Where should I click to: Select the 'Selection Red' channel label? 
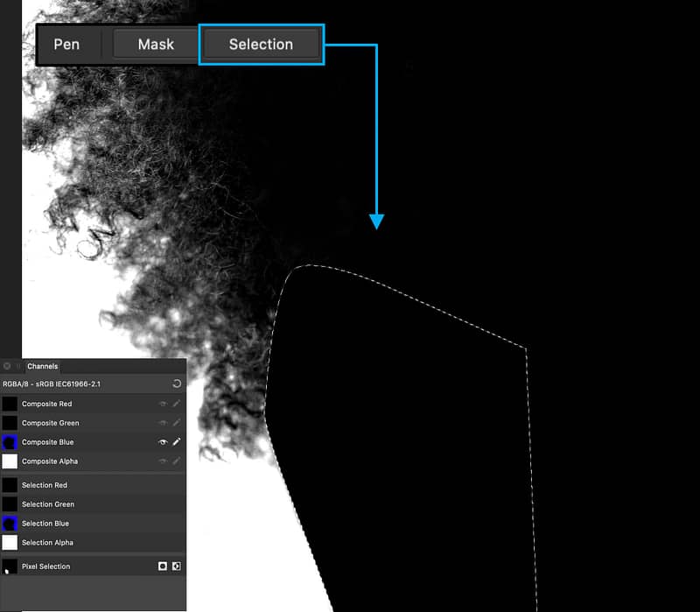pyautogui.click(x=45, y=485)
